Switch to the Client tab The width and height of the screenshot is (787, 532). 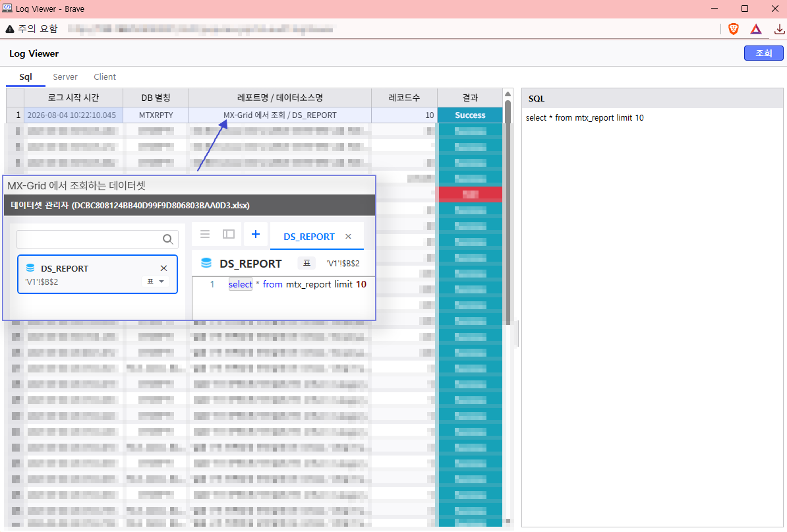coord(104,76)
